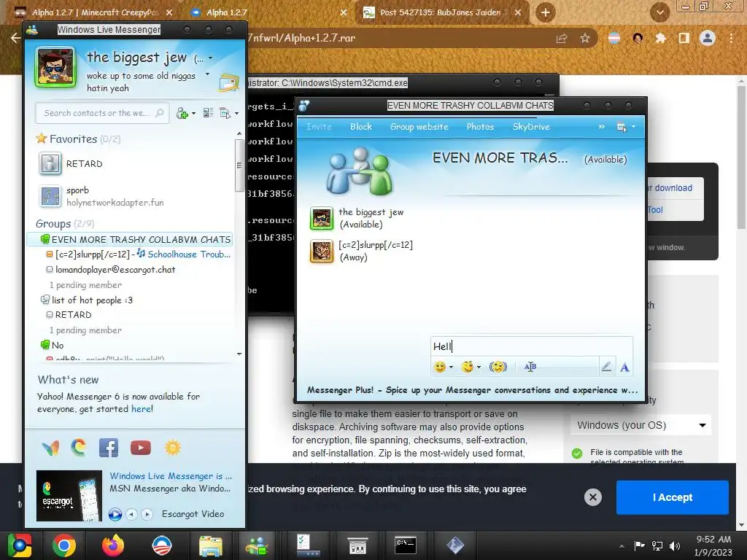Open the wink dropdown arrow

pos(479,367)
